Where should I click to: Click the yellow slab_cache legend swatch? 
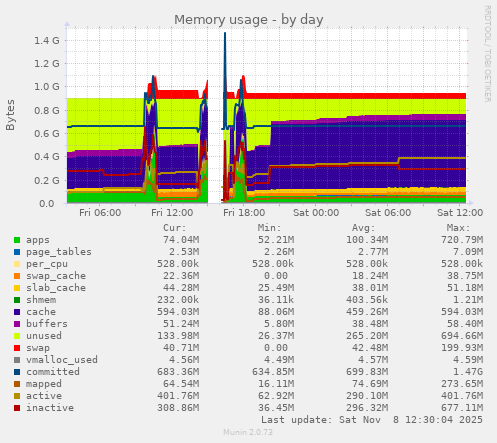point(17,288)
